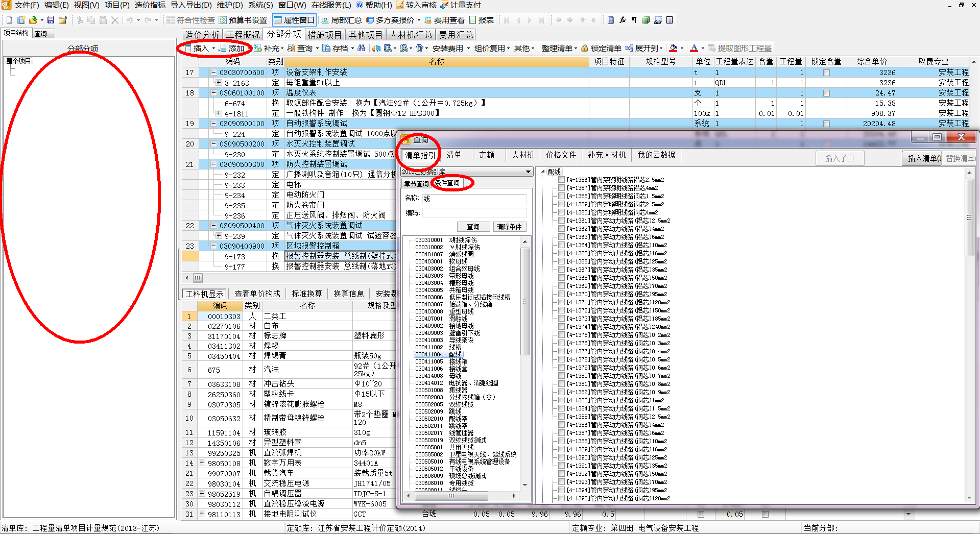Toggle the 属性窗口 toolbar button
Screen dimensions: 980x534
pyautogui.click(x=294, y=20)
